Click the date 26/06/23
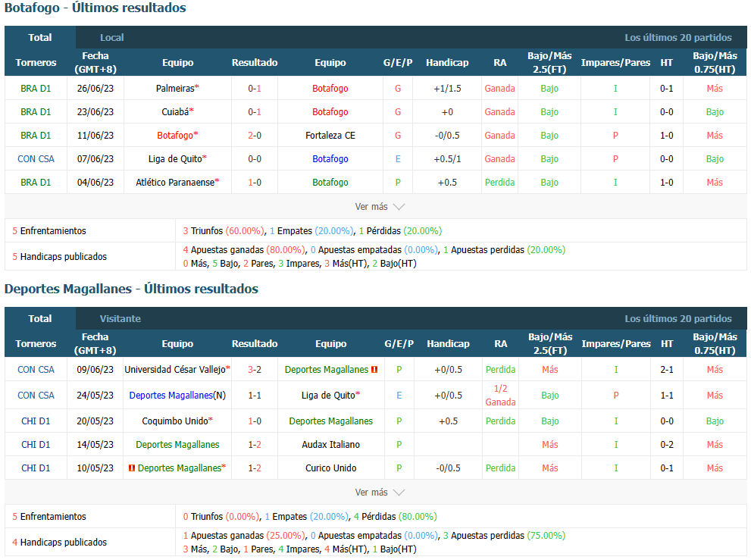Screen dimensions: 751x560 pyautogui.click(x=95, y=88)
